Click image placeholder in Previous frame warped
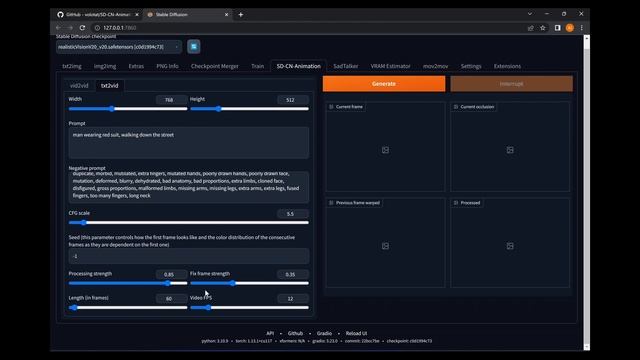The image size is (640, 360). 385,246
